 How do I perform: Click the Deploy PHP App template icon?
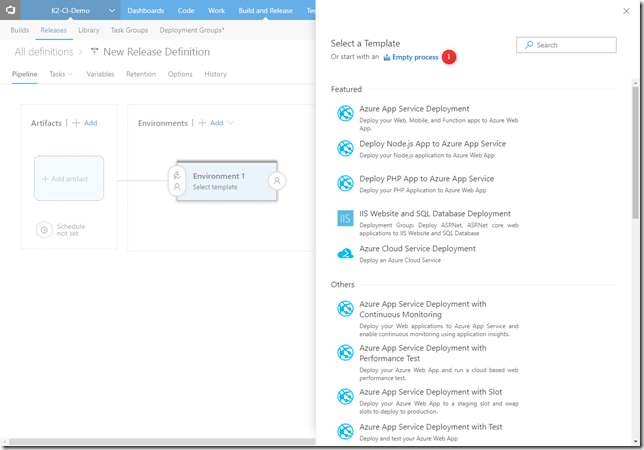[x=345, y=183]
